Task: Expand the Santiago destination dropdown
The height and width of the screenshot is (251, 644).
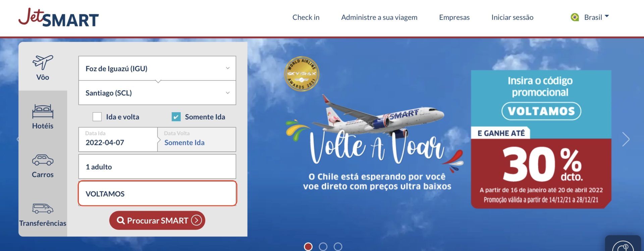Action: 157,93
